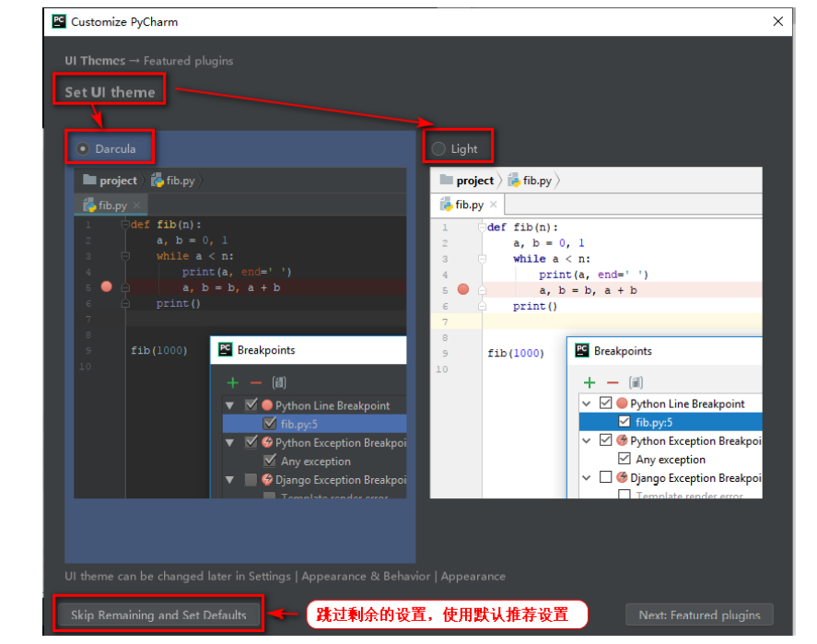Toggle Python Exception Breakpoint checkbox in Darcula preview

[x=251, y=442]
